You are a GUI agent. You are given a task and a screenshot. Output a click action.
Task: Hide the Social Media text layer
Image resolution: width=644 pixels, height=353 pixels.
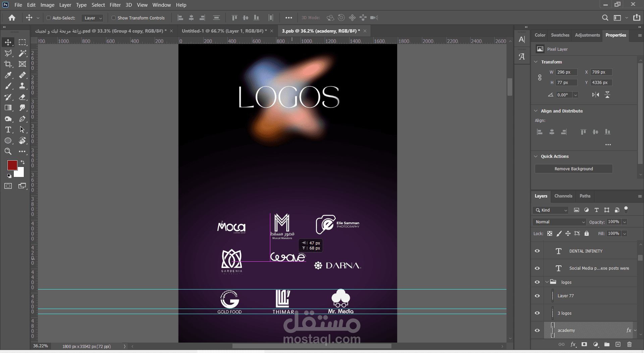click(x=537, y=268)
